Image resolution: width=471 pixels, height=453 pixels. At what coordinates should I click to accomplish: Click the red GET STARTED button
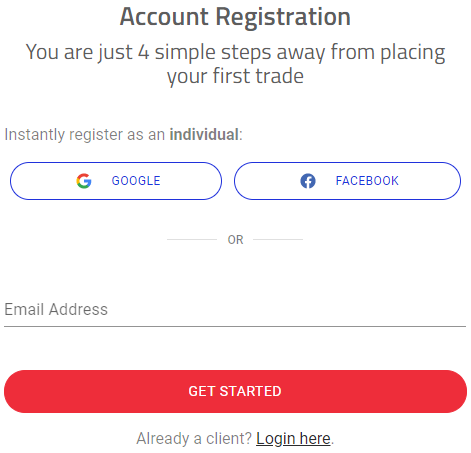coord(235,391)
